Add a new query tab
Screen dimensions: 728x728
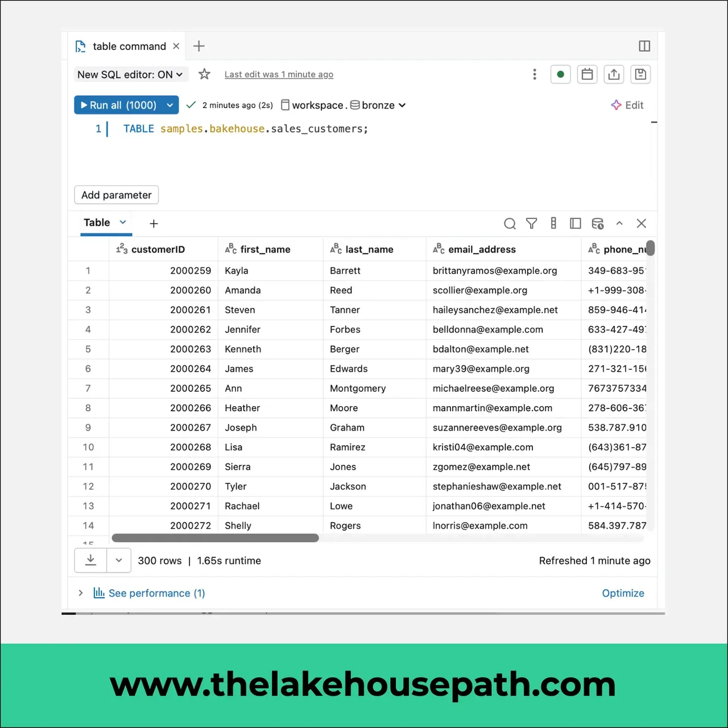[x=199, y=46]
